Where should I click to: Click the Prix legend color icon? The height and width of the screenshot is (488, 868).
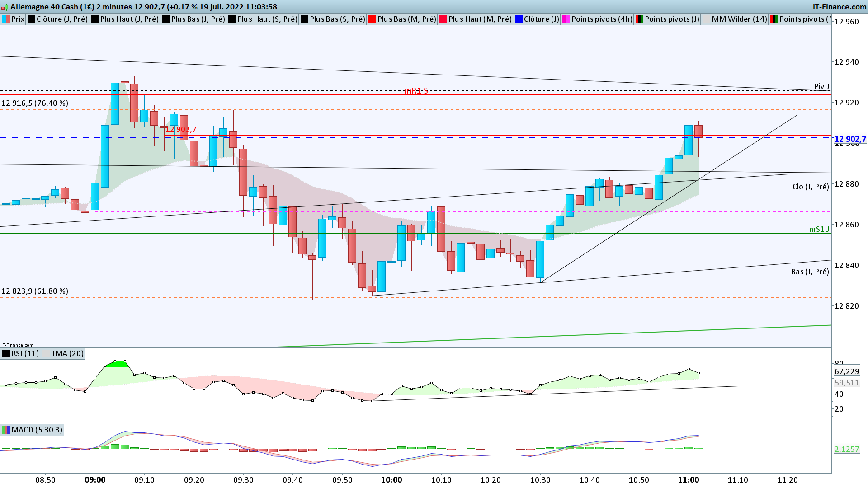6,19
